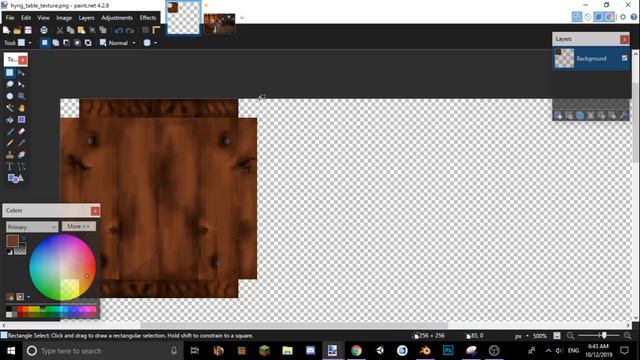
Task: Select the Gradient tool
Action: 22,120
